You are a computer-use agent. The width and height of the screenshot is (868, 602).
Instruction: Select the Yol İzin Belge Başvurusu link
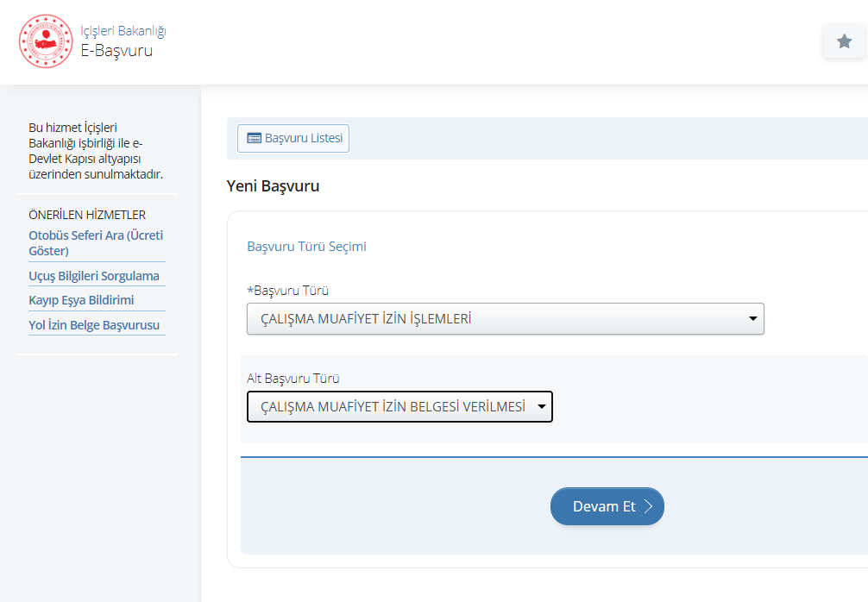94,325
